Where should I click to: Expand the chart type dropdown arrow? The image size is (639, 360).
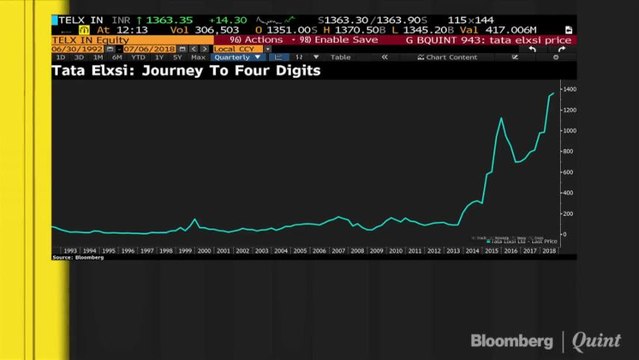click(316, 57)
